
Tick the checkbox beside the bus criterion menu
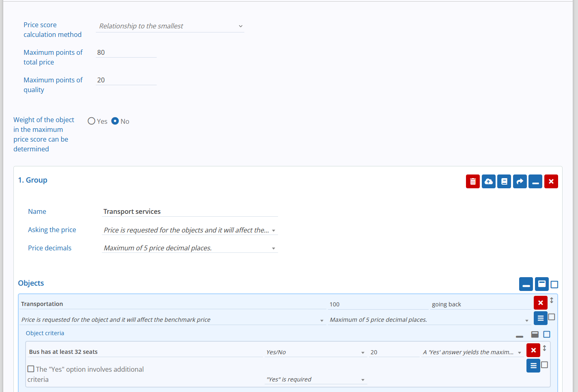tap(544, 365)
